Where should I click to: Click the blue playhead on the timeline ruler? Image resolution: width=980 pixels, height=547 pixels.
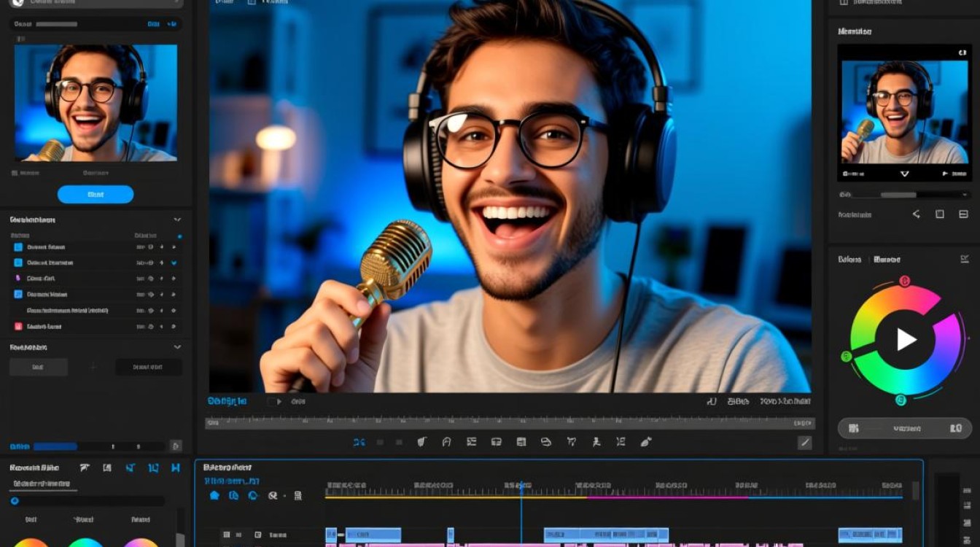tap(521, 486)
